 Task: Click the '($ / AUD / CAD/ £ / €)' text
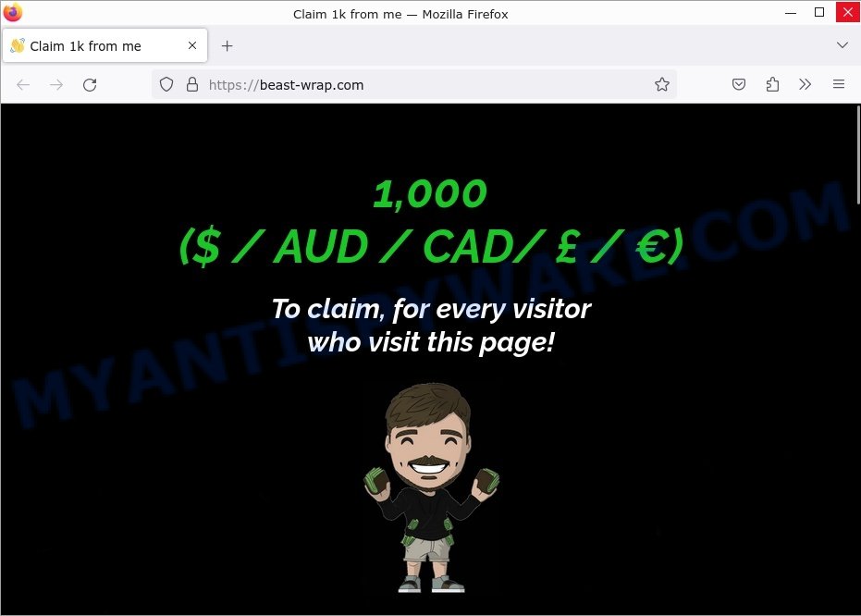click(432, 247)
